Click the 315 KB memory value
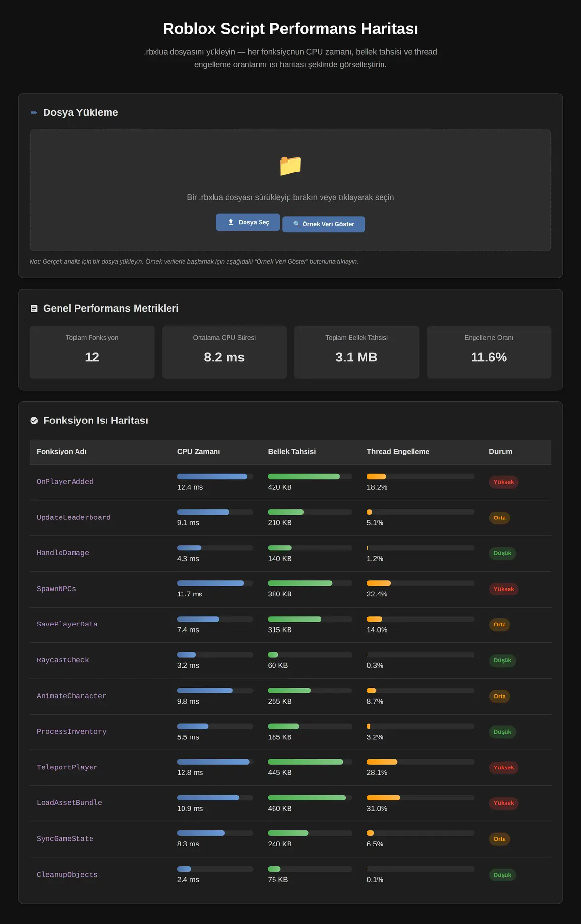Screen dimensions: 581x924 pos(280,630)
